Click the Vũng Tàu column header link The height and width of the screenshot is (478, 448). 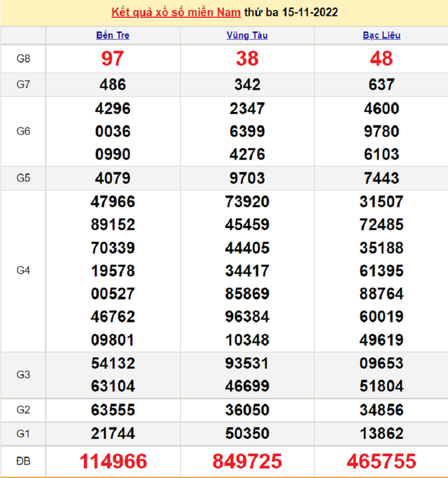coord(247,35)
